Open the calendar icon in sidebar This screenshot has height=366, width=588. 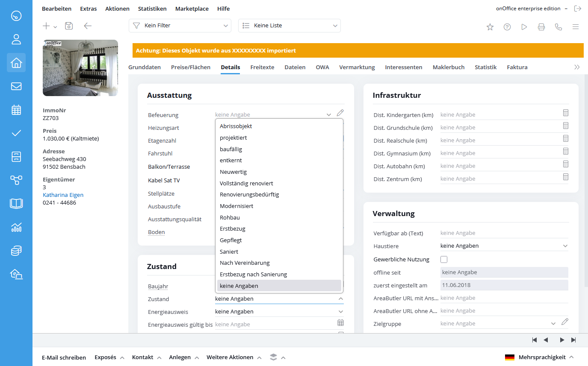click(x=16, y=110)
